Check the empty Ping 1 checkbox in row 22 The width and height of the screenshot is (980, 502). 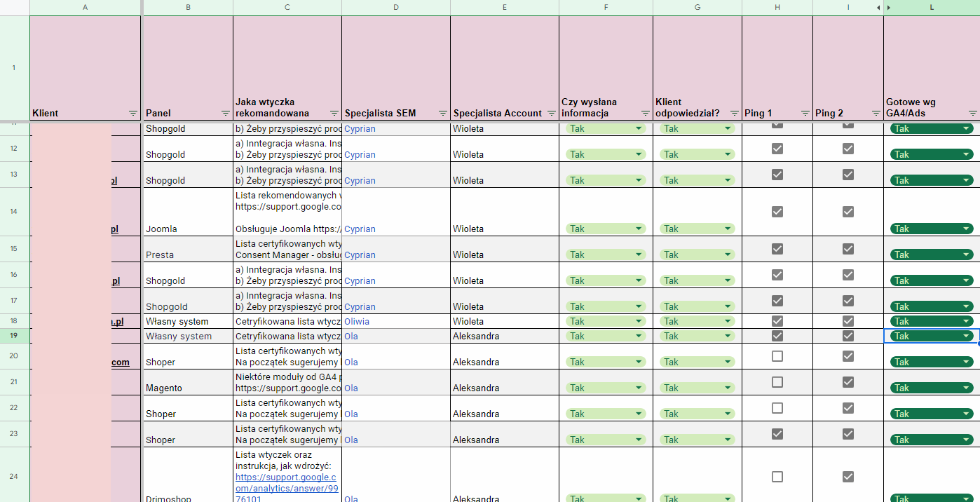click(777, 408)
